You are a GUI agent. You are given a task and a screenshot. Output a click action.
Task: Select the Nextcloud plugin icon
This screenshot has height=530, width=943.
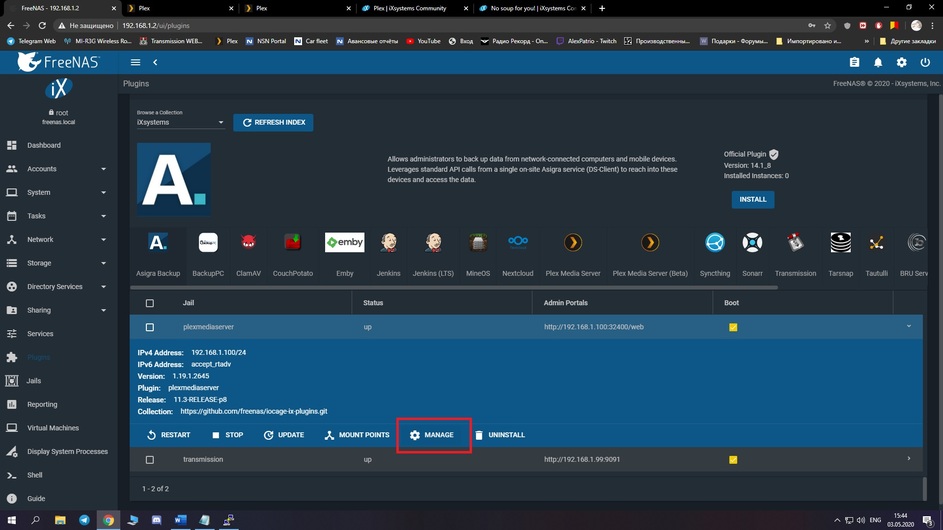click(518, 242)
